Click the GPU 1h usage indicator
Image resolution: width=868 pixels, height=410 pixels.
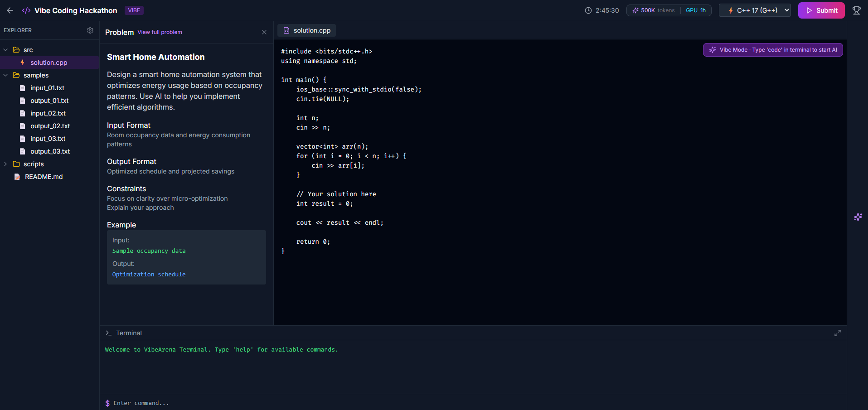point(696,10)
